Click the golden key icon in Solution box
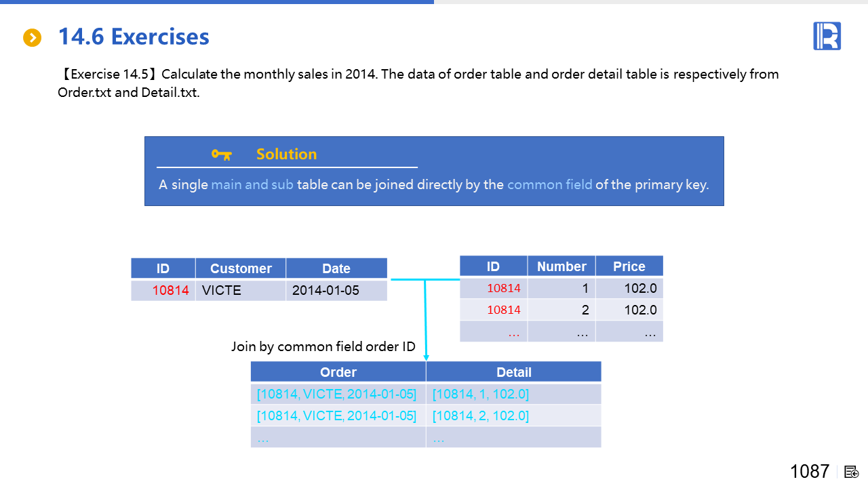 221,155
